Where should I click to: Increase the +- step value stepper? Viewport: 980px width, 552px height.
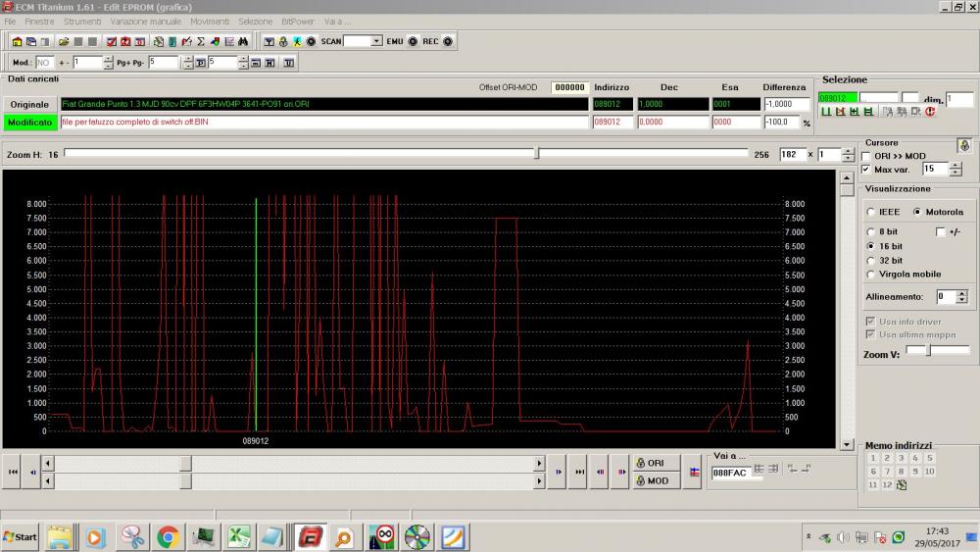(108, 59)
